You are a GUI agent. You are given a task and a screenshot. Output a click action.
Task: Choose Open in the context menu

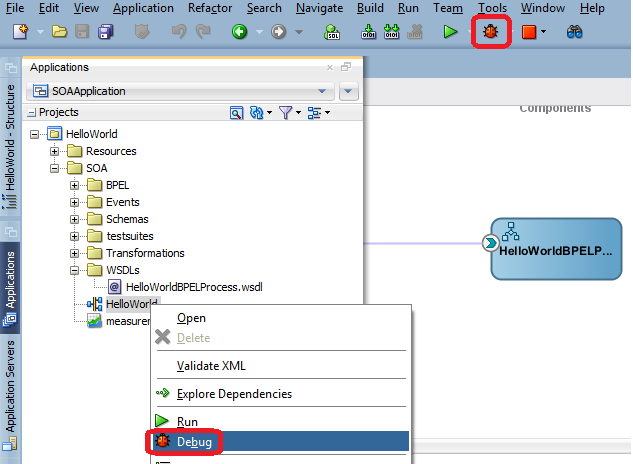(281, 318)
